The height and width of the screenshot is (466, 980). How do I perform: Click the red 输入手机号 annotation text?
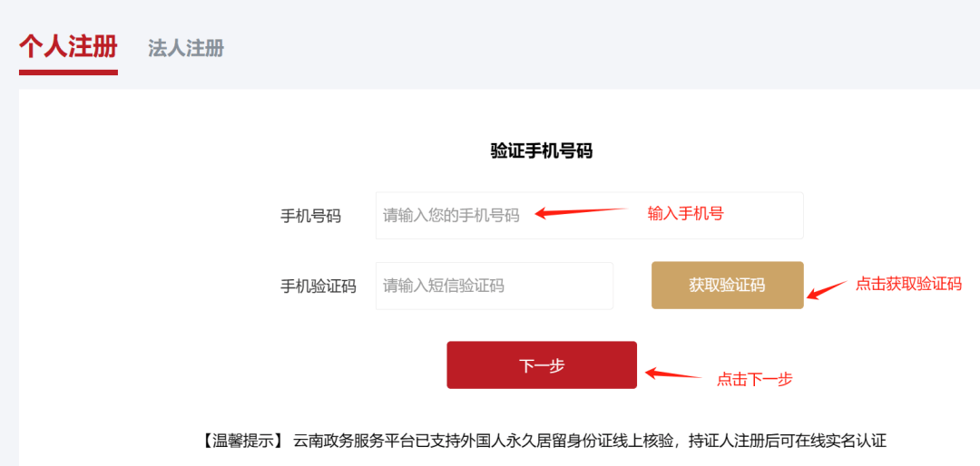pyautogui.click(x=685, y=213)
